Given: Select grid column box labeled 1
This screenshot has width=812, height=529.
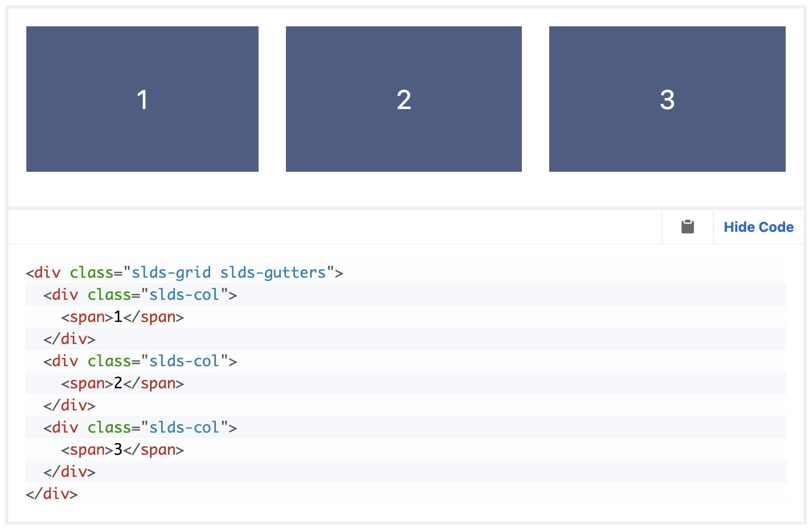Looking at the screenshot, I should point(142,99).
